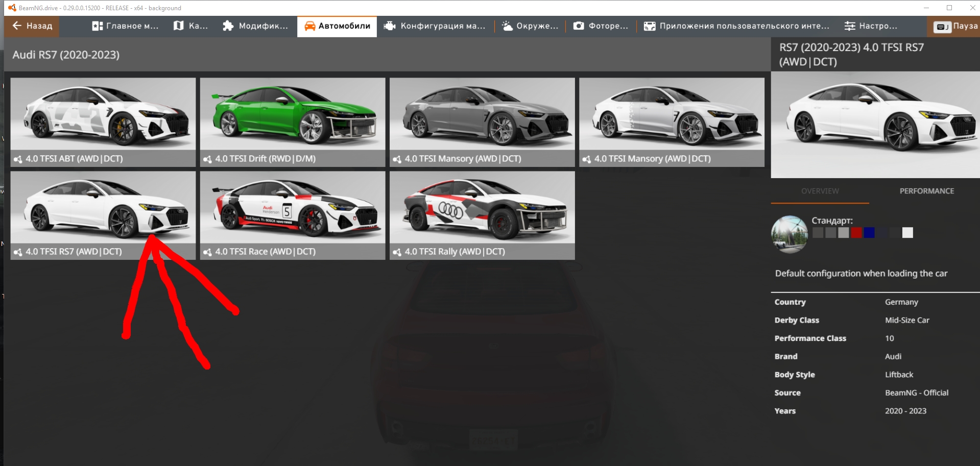The image size is (980, 466).
Task: Switch to the PERFORMANCE tab
Action: point(927,191)
